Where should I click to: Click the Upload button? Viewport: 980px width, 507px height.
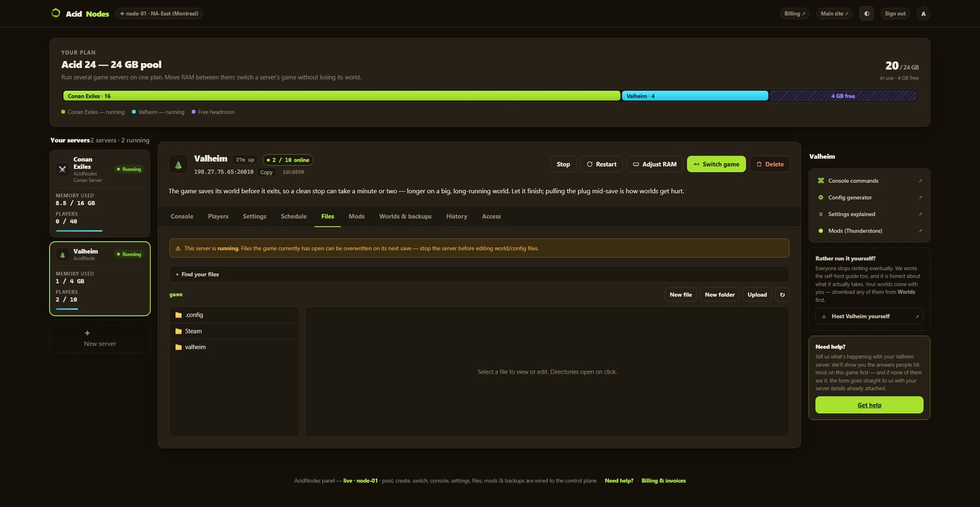[x=757, y=295]
